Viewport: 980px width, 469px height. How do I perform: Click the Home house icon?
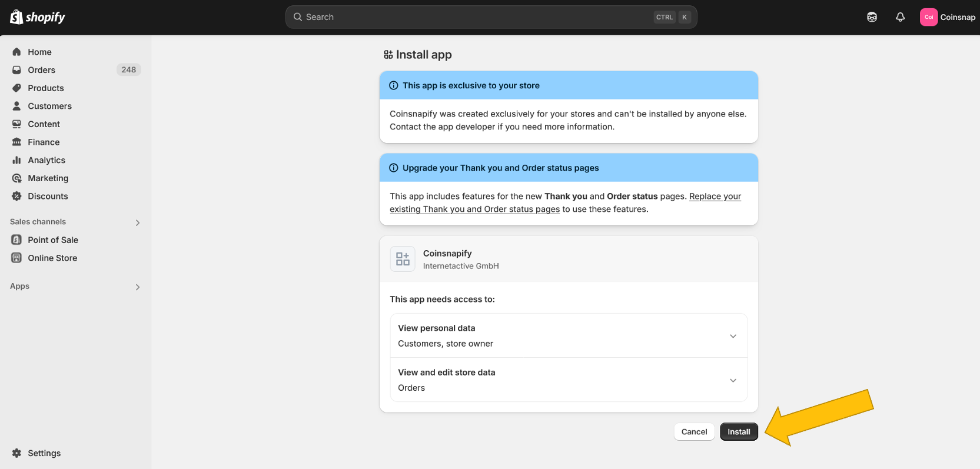coord(16,52)
